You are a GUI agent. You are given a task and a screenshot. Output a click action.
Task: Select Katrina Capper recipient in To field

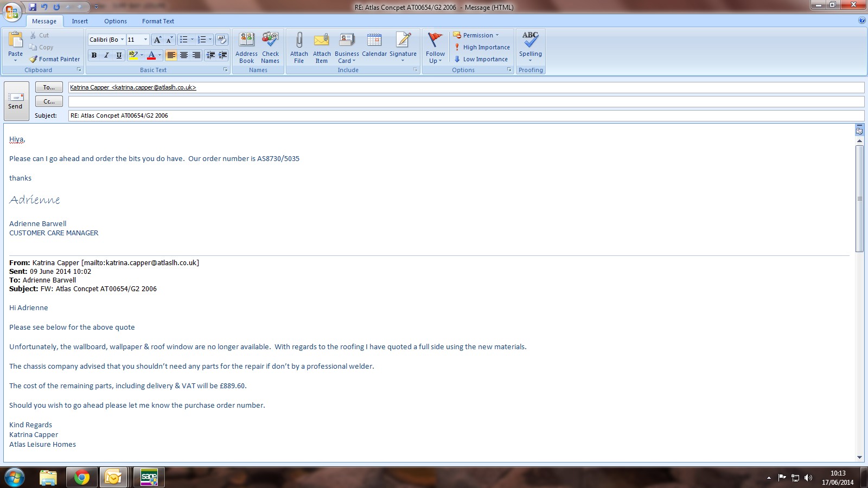click(x=133, y=87)
